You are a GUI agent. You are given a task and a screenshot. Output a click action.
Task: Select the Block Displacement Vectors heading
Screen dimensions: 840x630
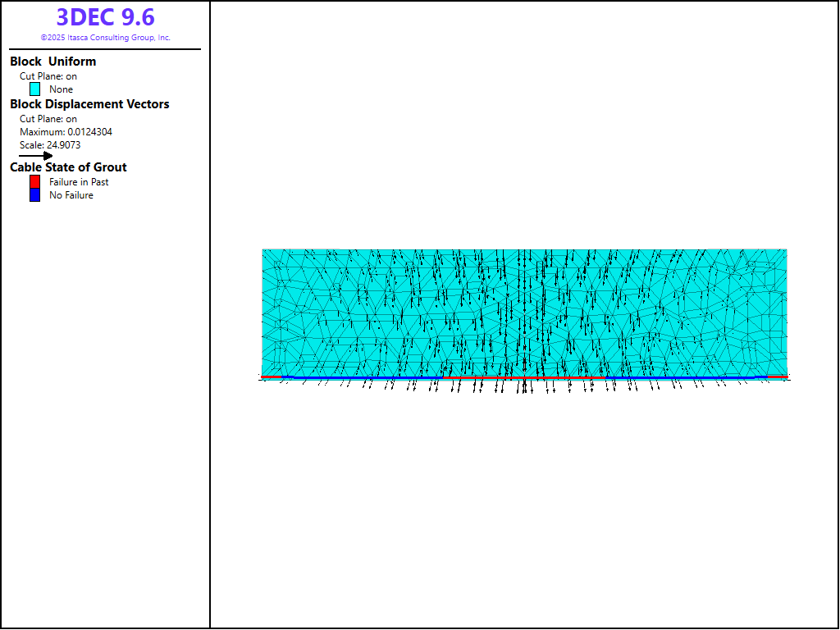[x=89, y=104]
